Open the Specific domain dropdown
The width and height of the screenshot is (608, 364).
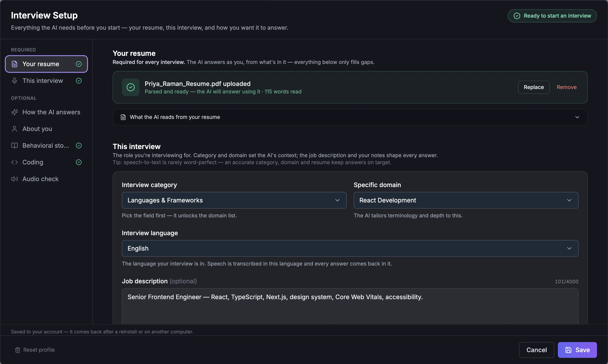click(x=466, y=200)
